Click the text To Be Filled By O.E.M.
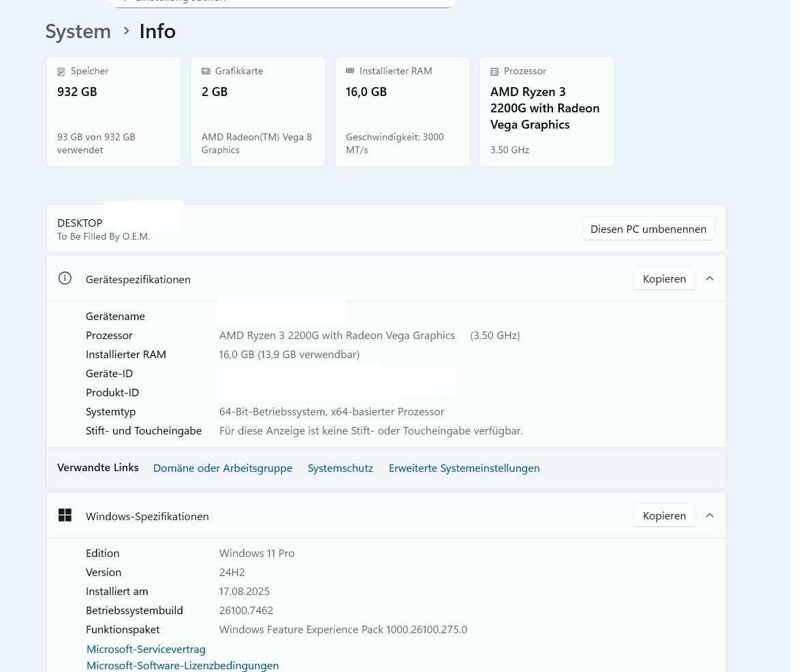This screenshot has height=672, width=805. pos(104,236)
